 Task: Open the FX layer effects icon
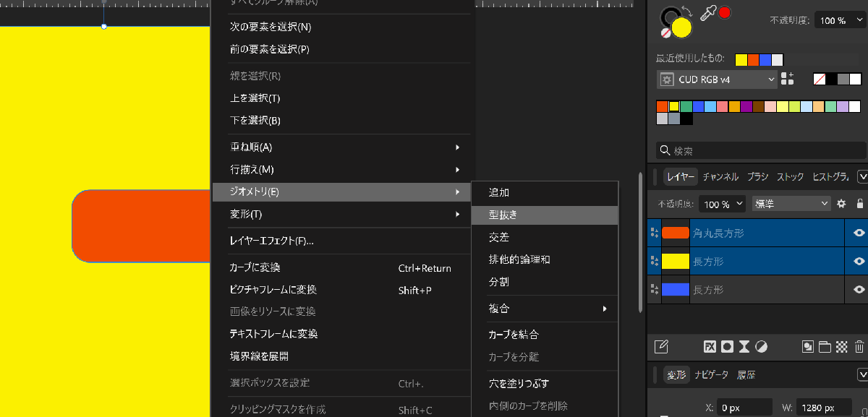click(710, 346)
